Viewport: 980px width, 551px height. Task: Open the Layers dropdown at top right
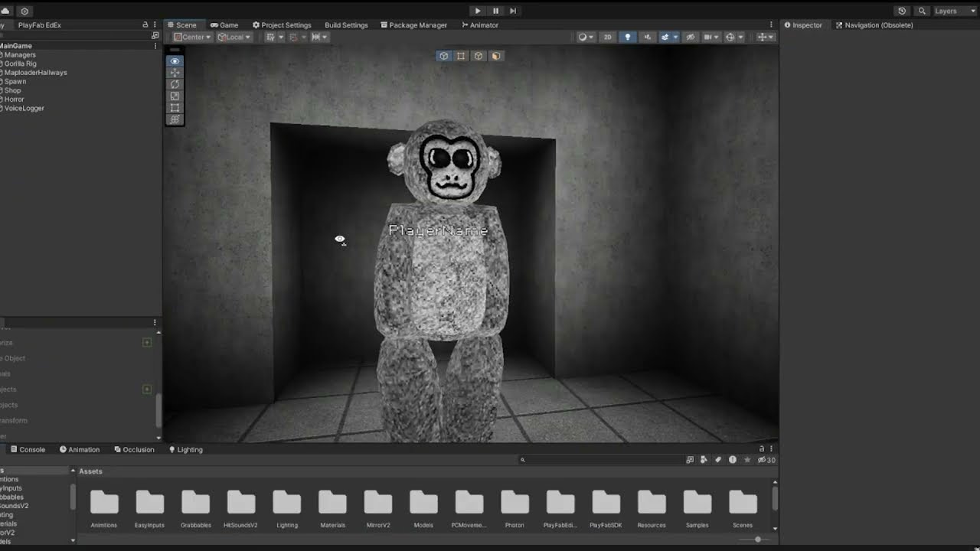click(x=954, y=11)
